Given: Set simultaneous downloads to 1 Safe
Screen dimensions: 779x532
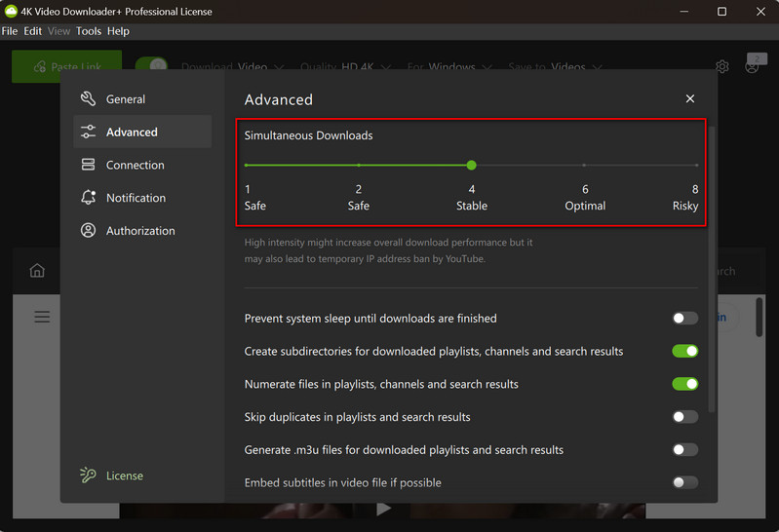Looking at the screenshot, I should point(247,165).
